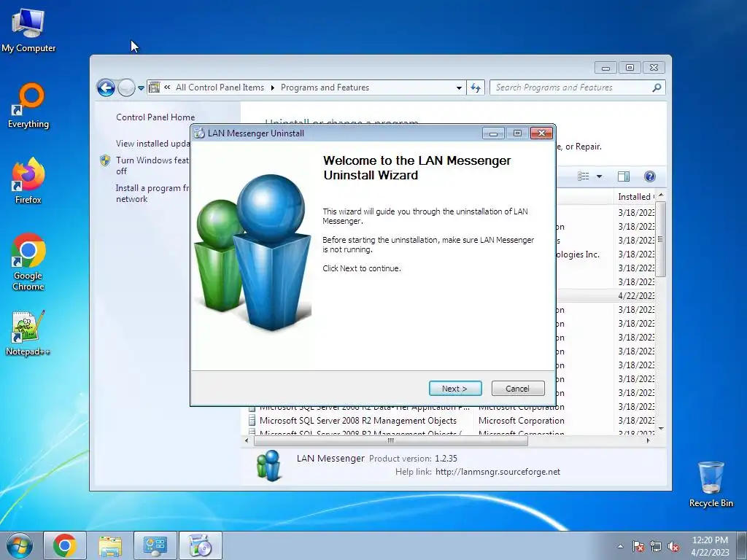Click the uninstall wizard title bar icon
Viewport: 747px width, 560px height.
200,133
